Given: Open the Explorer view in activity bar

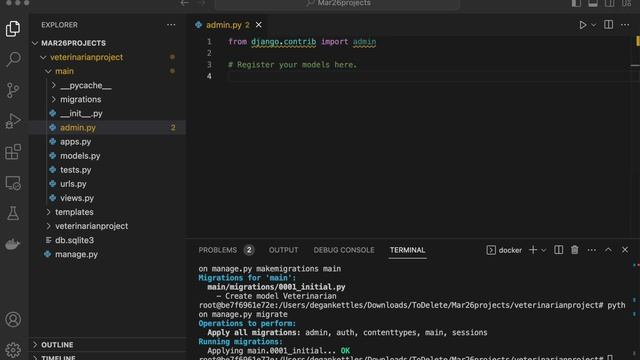Looking at the screenshot, I should tap(13, 29).
